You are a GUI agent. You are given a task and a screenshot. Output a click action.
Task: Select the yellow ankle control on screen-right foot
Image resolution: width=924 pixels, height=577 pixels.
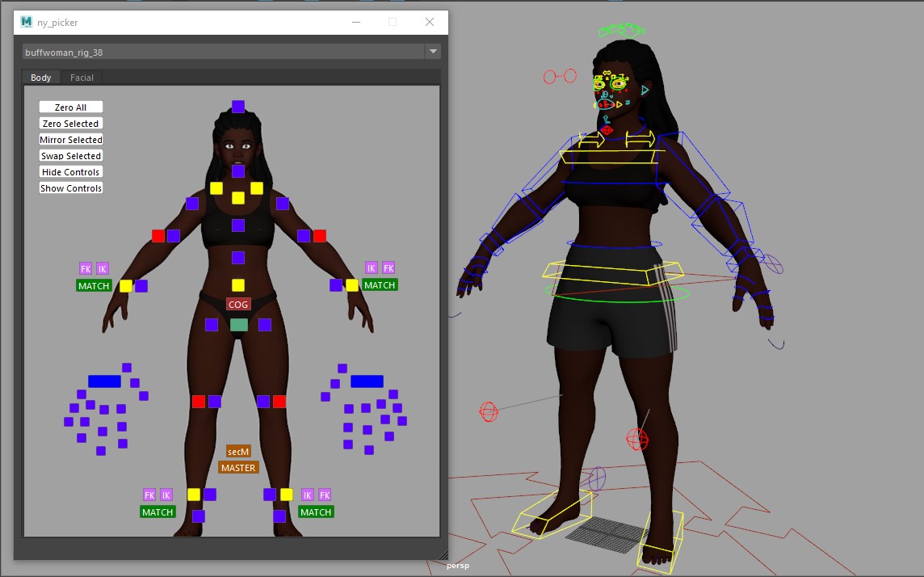287,495
